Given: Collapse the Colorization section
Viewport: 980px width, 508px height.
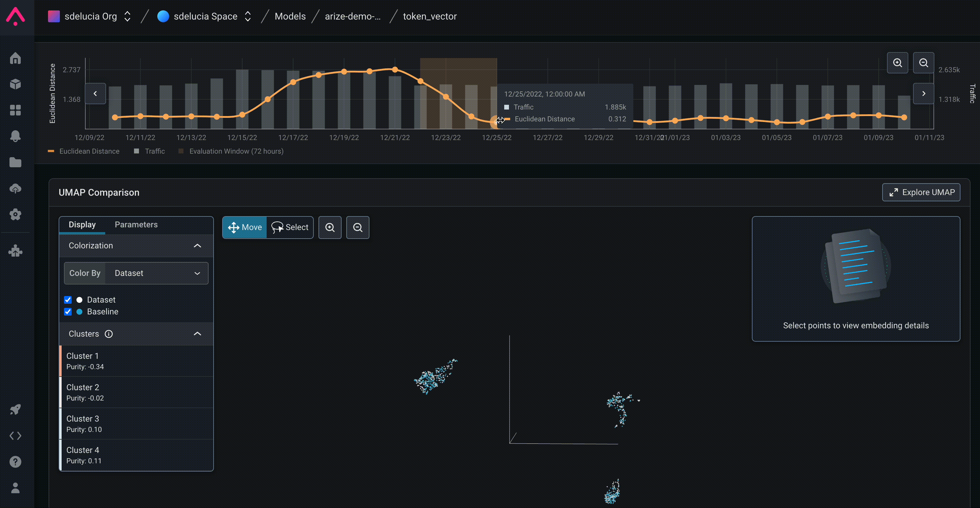Looking at the screenshot, I should tap(197, 246).
